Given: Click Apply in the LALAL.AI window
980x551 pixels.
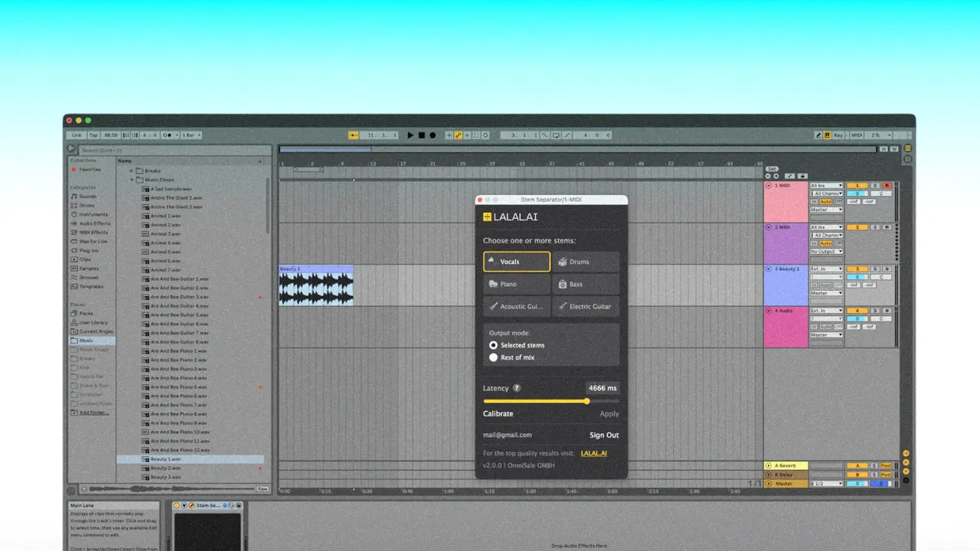Looking at the screenshot, I should pyautogui.click(x=609, y=414).
